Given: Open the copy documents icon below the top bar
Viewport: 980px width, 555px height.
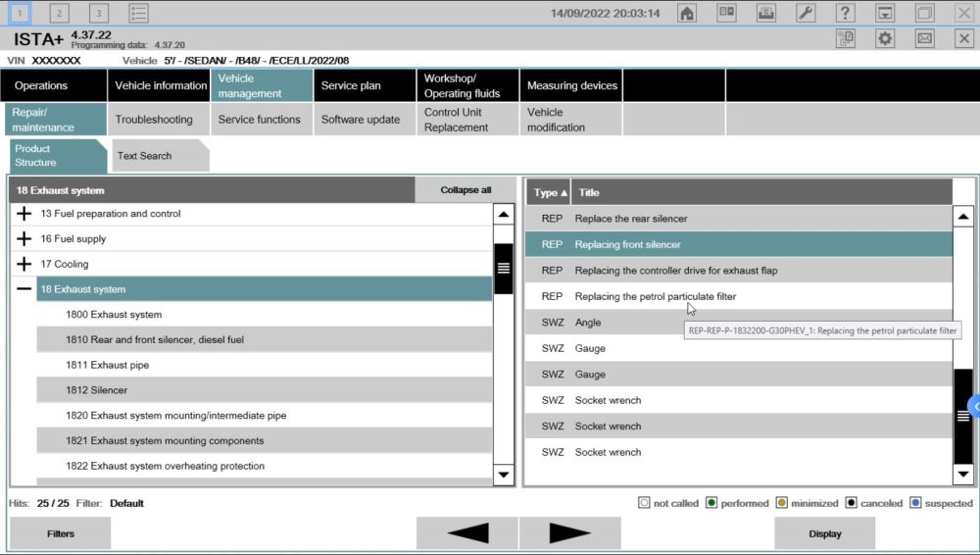Looking at the screenshot, I should click(x=845, y=39).
